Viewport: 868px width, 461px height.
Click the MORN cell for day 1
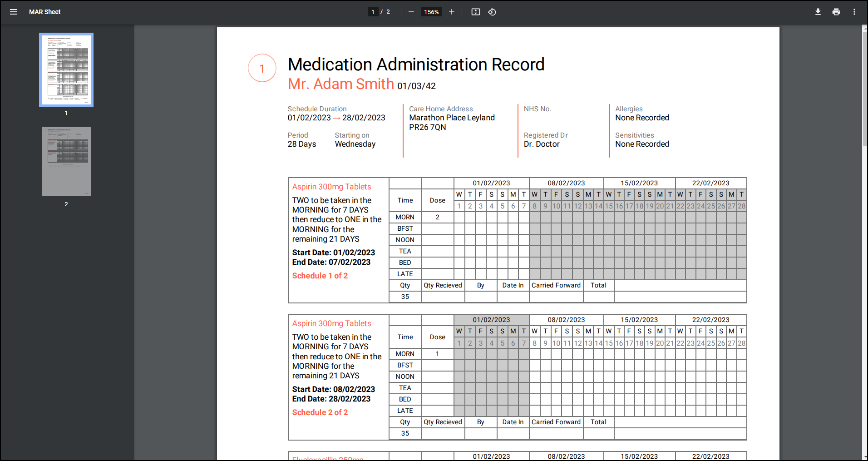click(459, 217)
